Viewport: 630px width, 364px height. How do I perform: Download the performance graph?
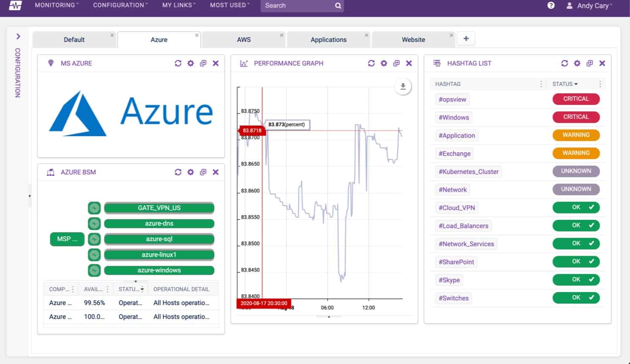pyautogui.click(x=403, y=86)
